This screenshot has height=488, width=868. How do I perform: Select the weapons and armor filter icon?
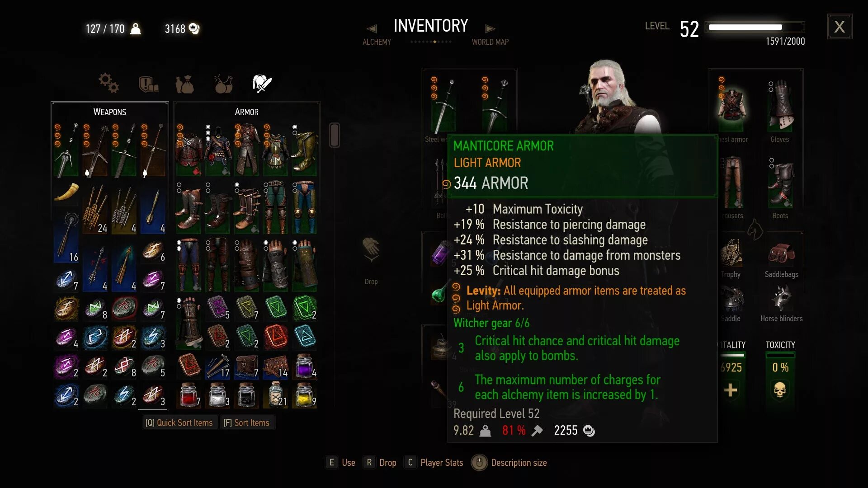click(262, 84)
